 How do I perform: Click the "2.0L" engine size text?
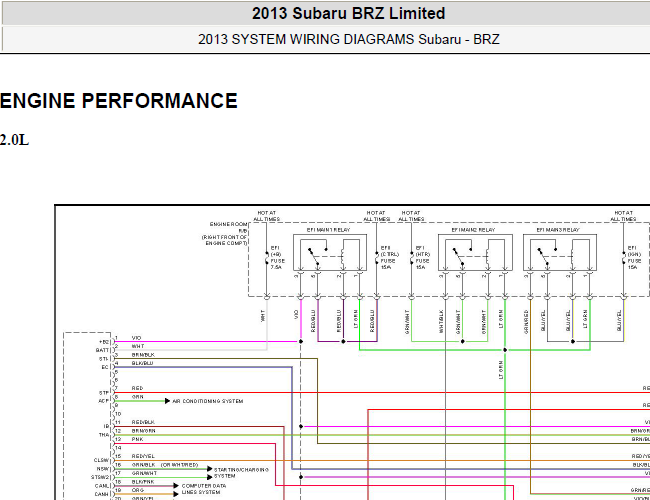[x=15, y=140]
